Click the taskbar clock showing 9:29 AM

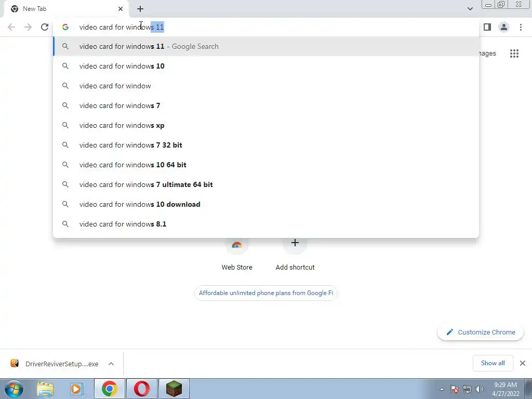506,389
